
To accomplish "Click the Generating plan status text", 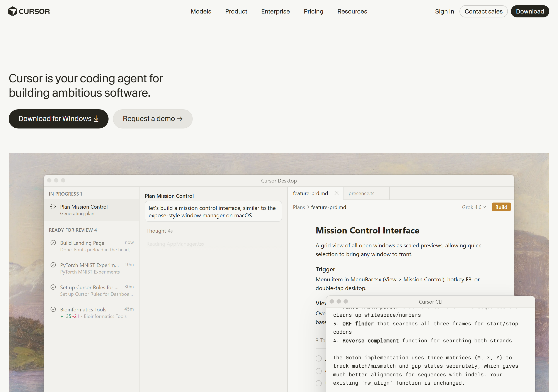I will (77, 213).
